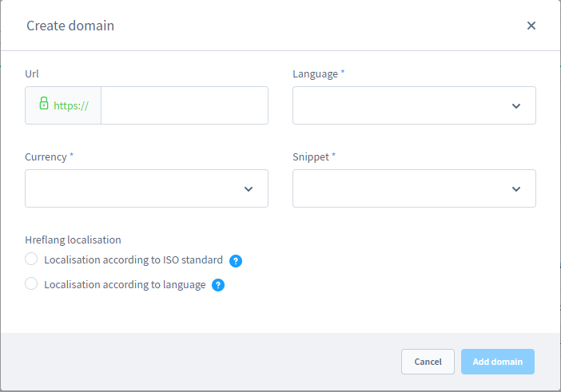This screenshot has height=392, width=561.
Task: Open help tooltip for ISO standard localisation
Action: (236, 261)
